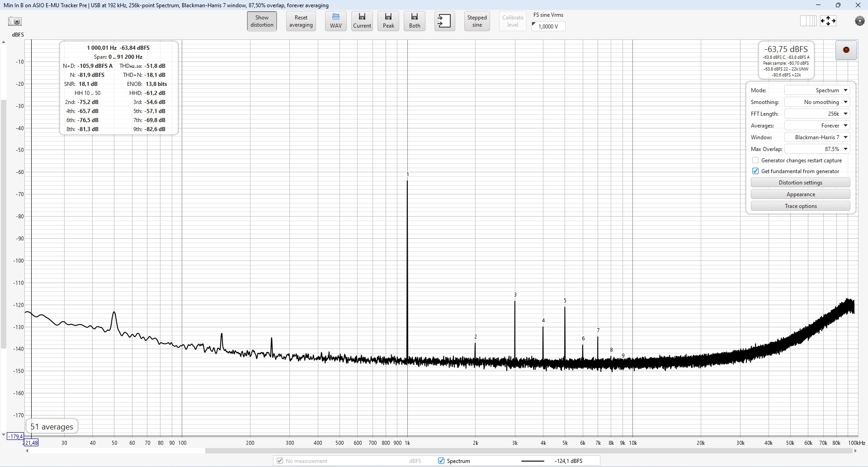Capture graph image with the camera icon
Screen dimensions: 868x467
[15, 21]
